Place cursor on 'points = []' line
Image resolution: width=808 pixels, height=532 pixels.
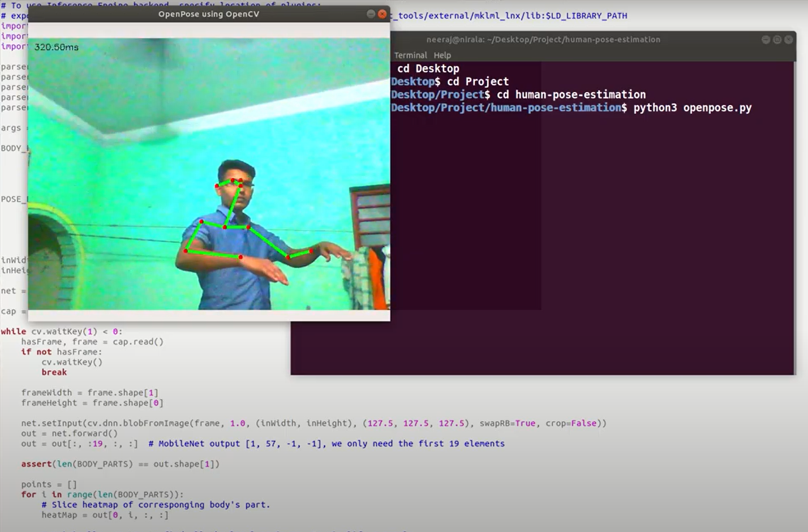49,484
